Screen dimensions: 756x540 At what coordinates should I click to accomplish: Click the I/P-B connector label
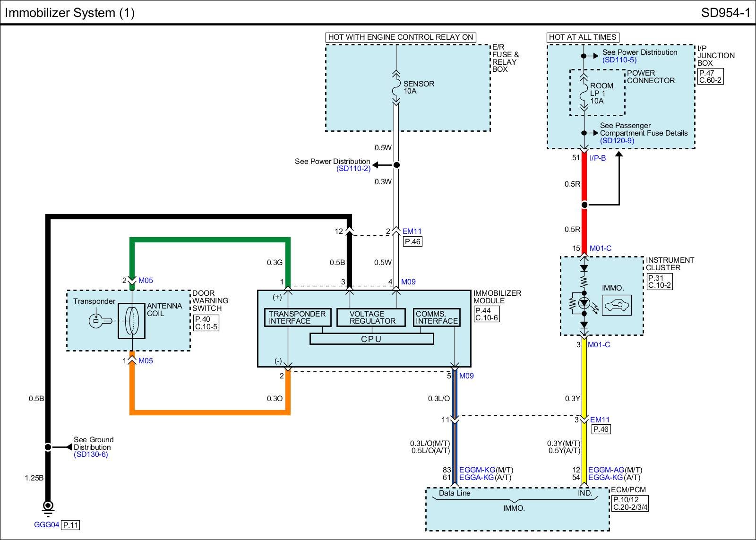pos(598,158)
